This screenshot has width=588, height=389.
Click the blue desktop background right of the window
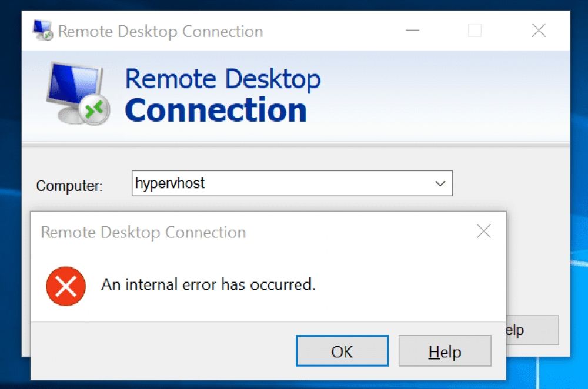pyautogui.click(x=579, y=176)
